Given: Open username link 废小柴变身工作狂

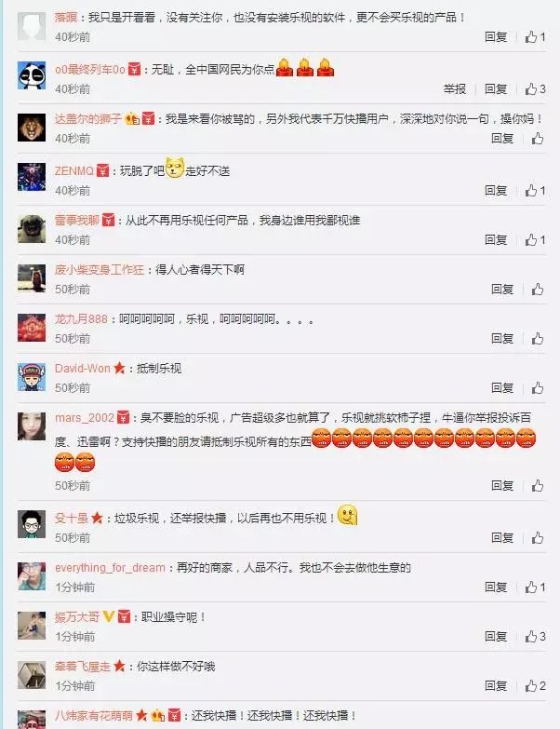Looking at the screenshot, I should [x=100, y=270].
